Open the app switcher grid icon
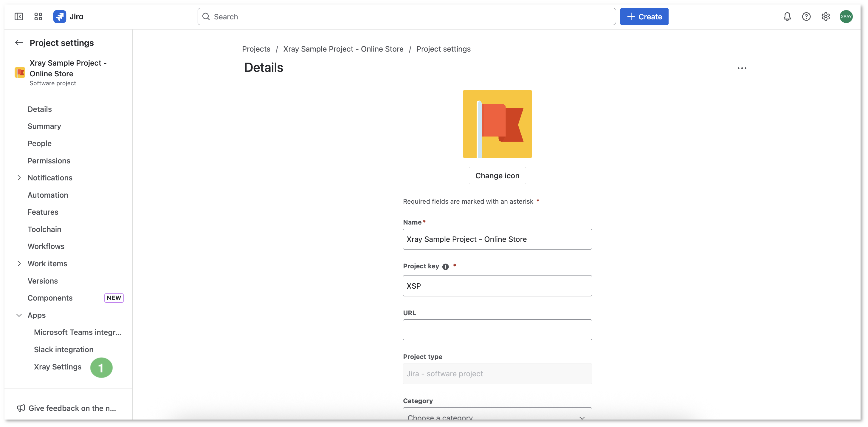 click(38, 16)
